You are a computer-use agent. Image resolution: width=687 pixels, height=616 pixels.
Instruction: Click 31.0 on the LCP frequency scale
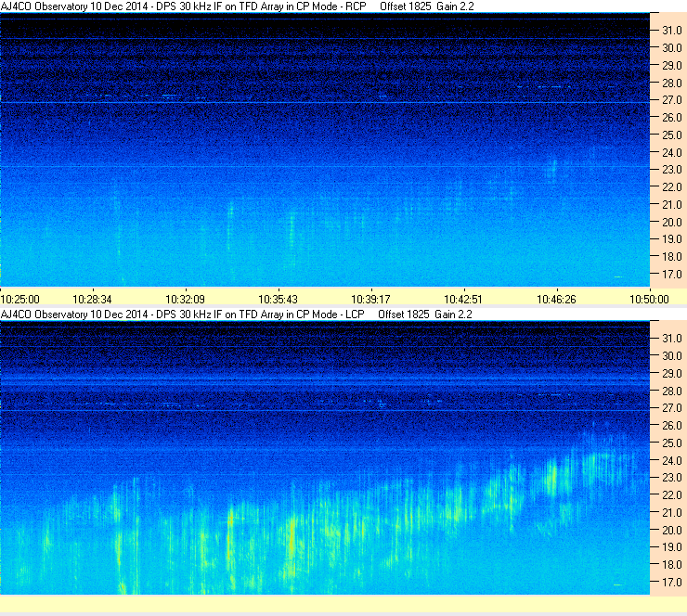671,339
